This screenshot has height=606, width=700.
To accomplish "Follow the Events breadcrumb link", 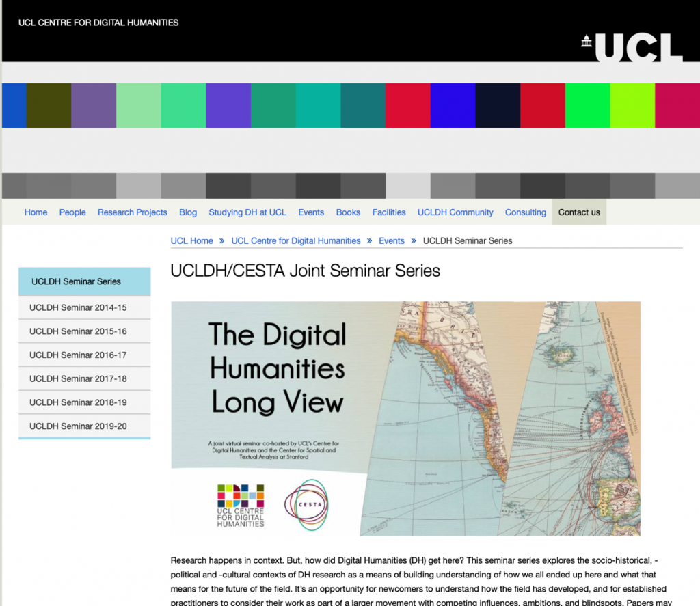I will pos(392,241).
